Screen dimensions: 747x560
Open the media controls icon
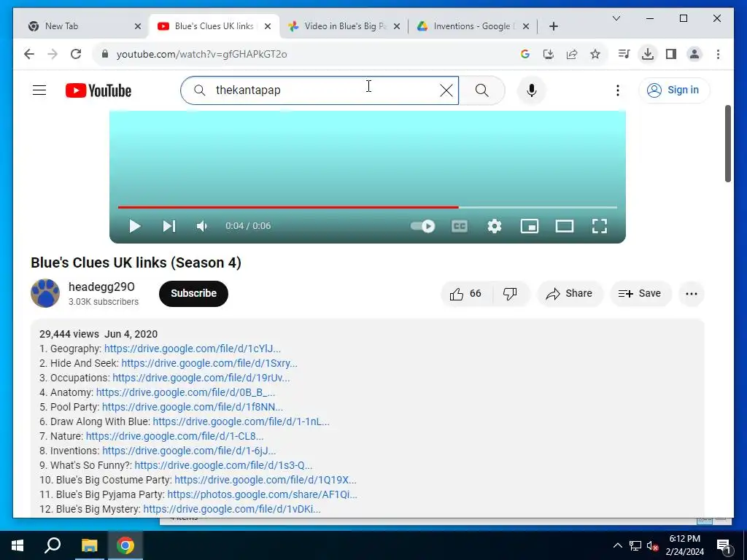pyautogui.click(x=624, y=54)
